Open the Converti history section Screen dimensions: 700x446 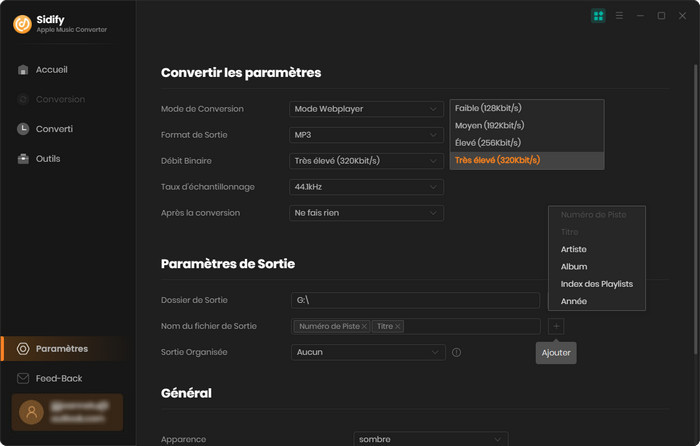pyautogui.click(x=54, y=129)
